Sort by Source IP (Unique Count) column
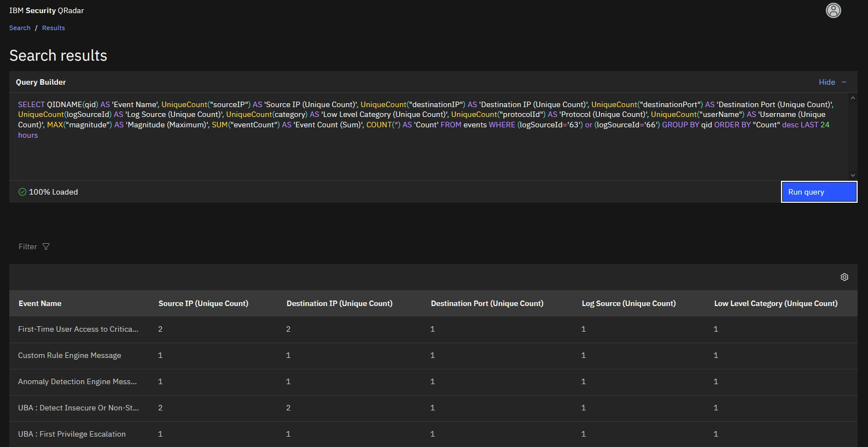The width and height of the screenshot is (868, 447). pos(203,303)
